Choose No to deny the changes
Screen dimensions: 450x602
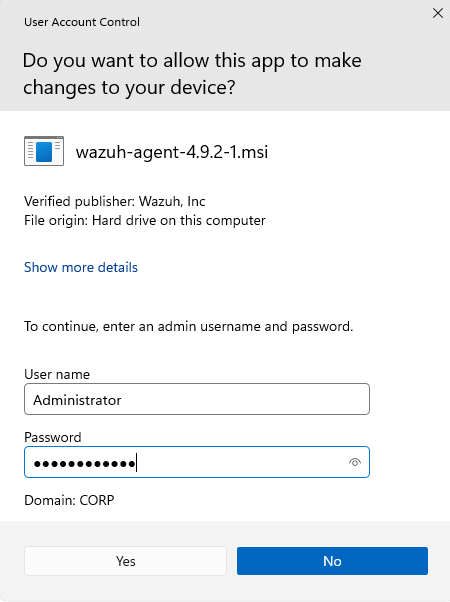332,561
